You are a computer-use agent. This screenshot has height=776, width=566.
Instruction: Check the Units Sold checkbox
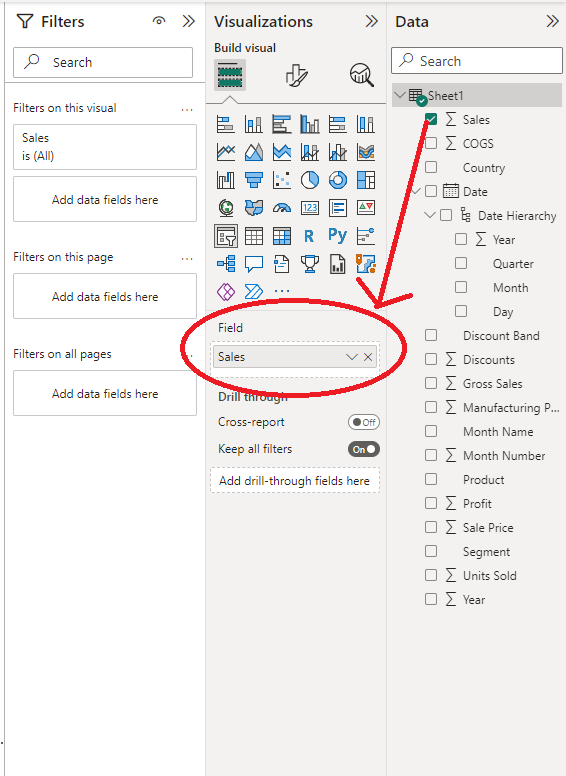(431, 575)
